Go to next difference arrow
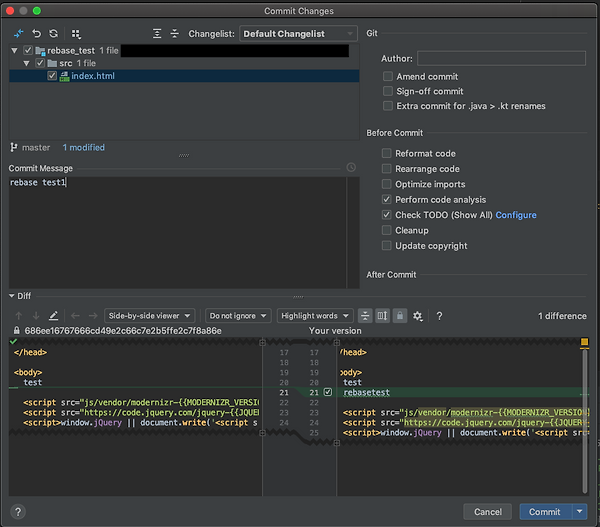600x527 pixels. click(x=36, y=316)
